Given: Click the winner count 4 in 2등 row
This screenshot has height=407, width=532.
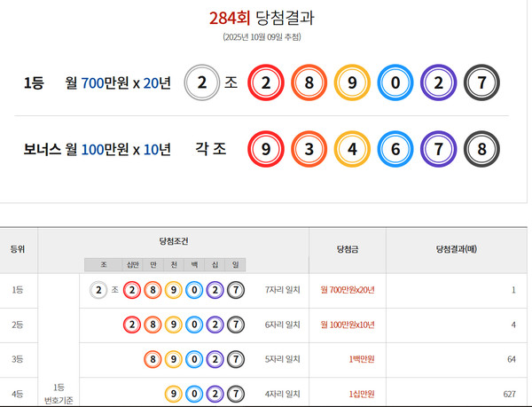Looking at the screenshot, I should pos(513,325).
